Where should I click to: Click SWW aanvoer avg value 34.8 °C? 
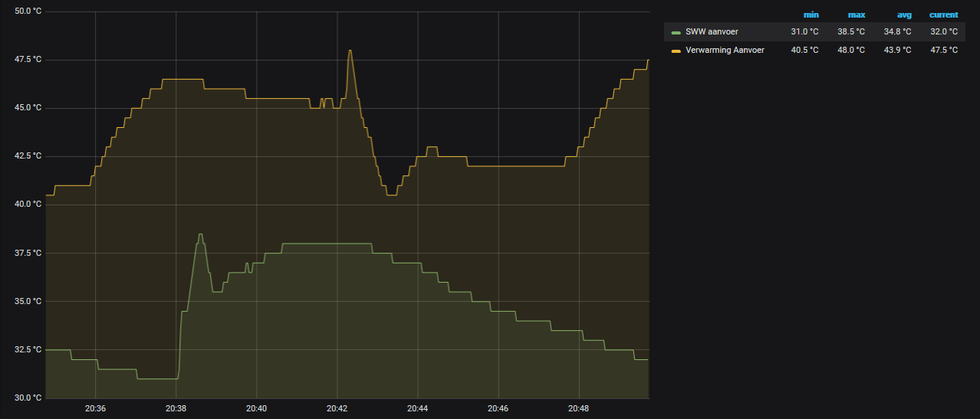click(897, 31)
